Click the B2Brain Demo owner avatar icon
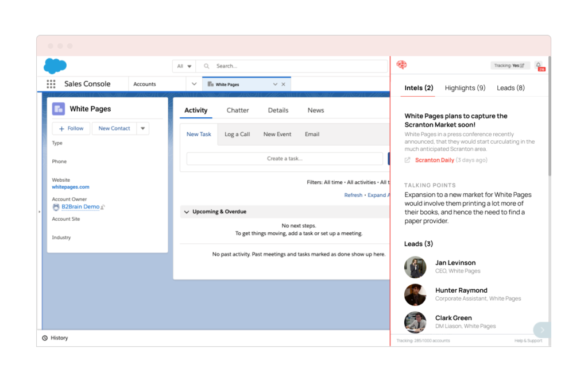Screen dimensions: 588x368 [x=56, y=207]
